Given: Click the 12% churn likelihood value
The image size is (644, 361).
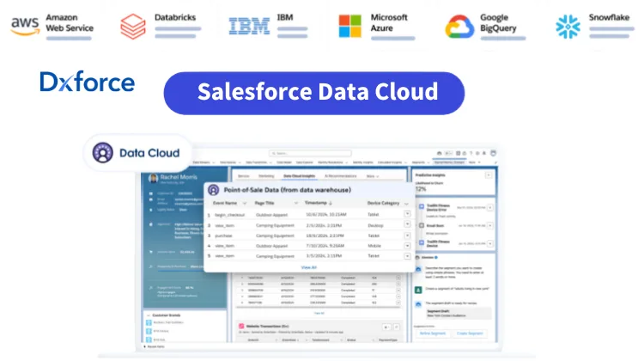Looking at the screenshot, I should coord(421,189).
